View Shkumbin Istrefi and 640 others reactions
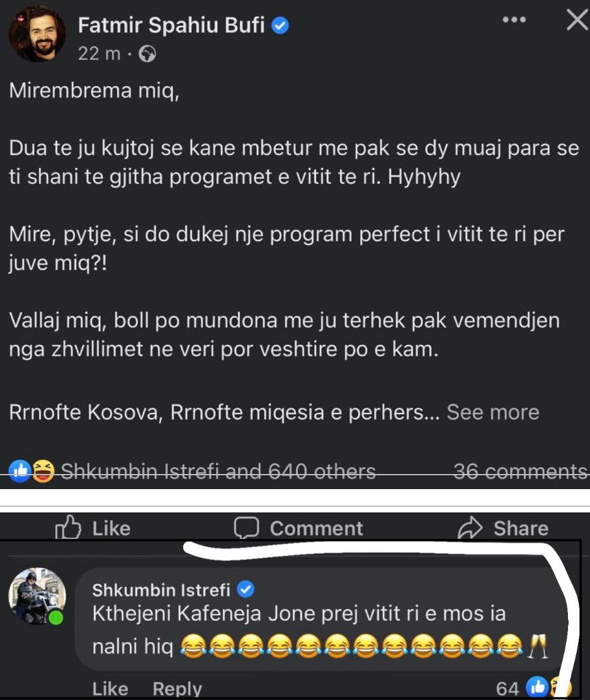Viewport: 590px width, 700px height. point(217,471)
